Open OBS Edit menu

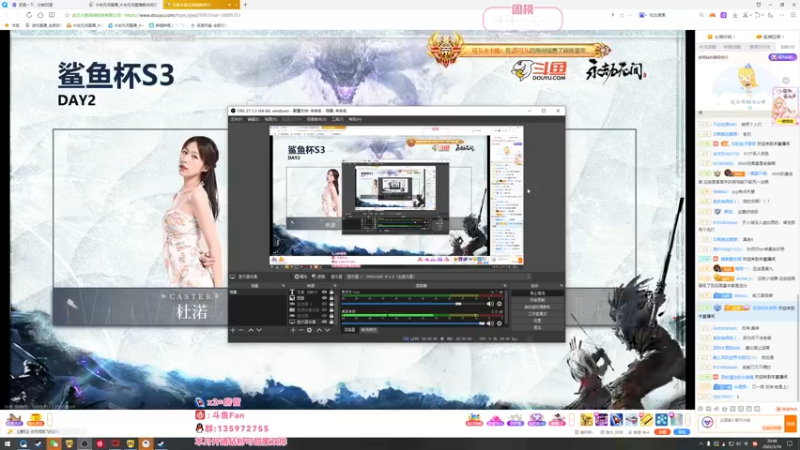(254, 119)
